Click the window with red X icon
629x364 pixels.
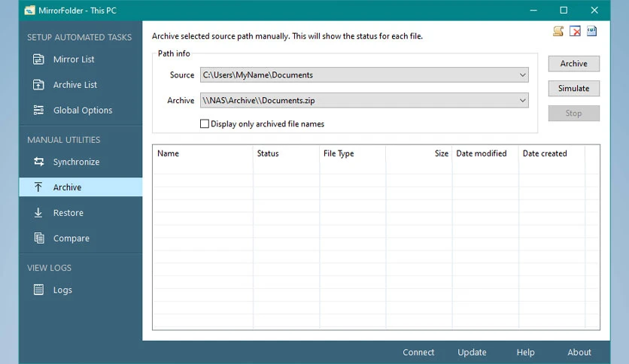575,31
